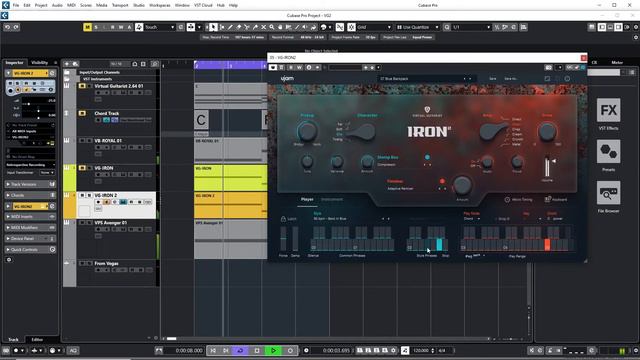This screenshot has width=640, height=360.
Task: Open the Add Track plus button
Action: pos(67,64)
